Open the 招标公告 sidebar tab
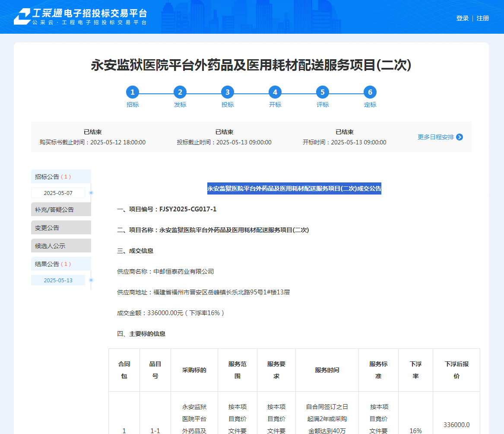The image size is (504, 434). click(61, 177)
